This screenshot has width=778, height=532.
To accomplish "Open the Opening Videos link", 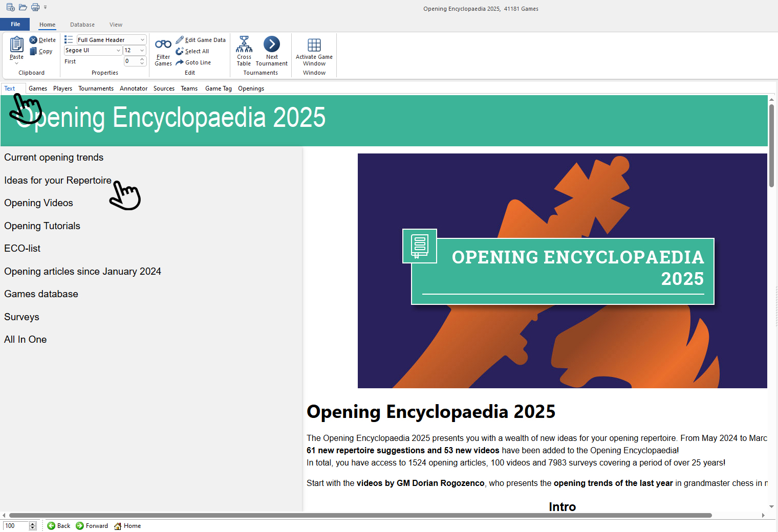I will 38,203.
